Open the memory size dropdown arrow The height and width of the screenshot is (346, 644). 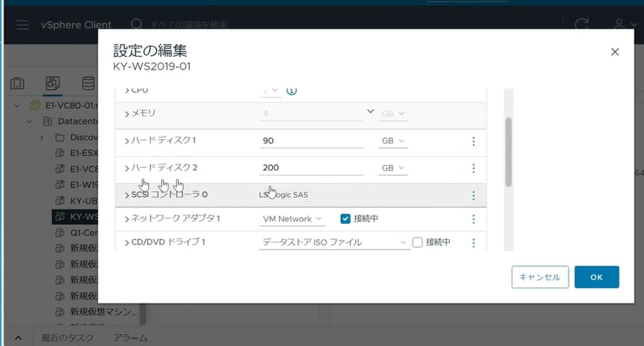coord(370,111)
